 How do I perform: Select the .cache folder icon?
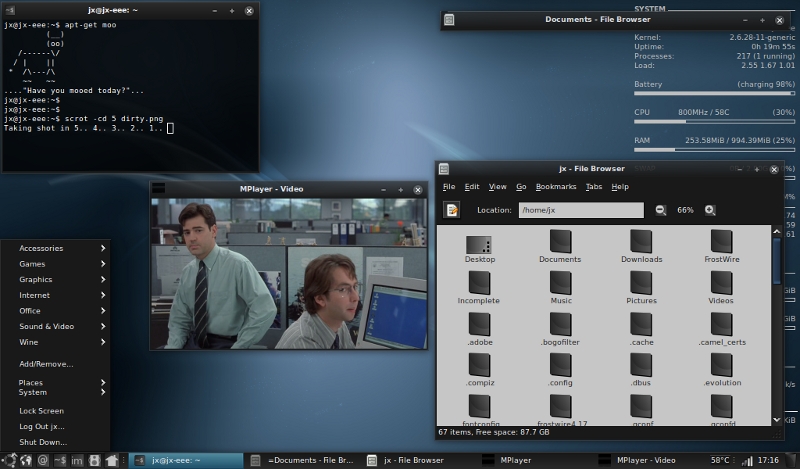(641, 324)
